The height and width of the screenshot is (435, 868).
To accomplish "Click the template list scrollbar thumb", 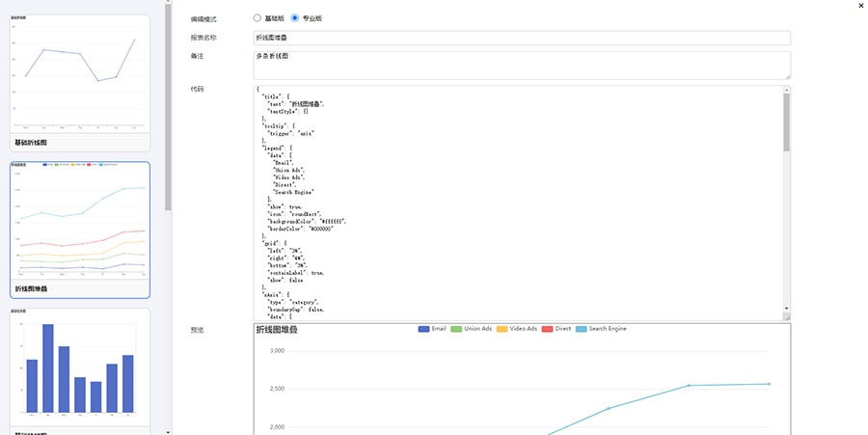I will (x=168, y=106).
